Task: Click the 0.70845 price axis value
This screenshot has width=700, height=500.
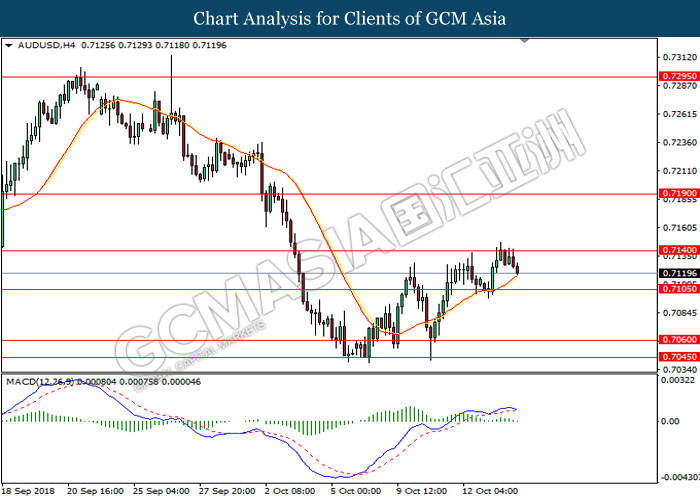Action: [679, 312]
